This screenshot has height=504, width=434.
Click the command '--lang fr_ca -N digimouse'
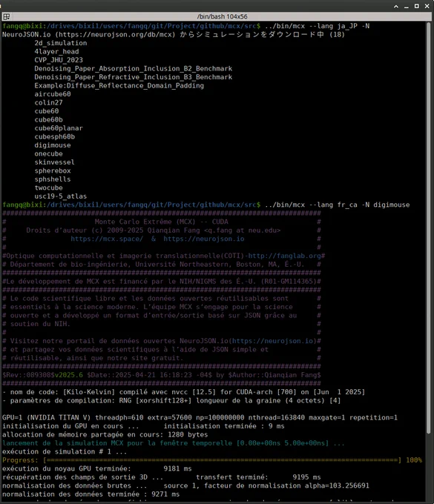click(359, 205)
